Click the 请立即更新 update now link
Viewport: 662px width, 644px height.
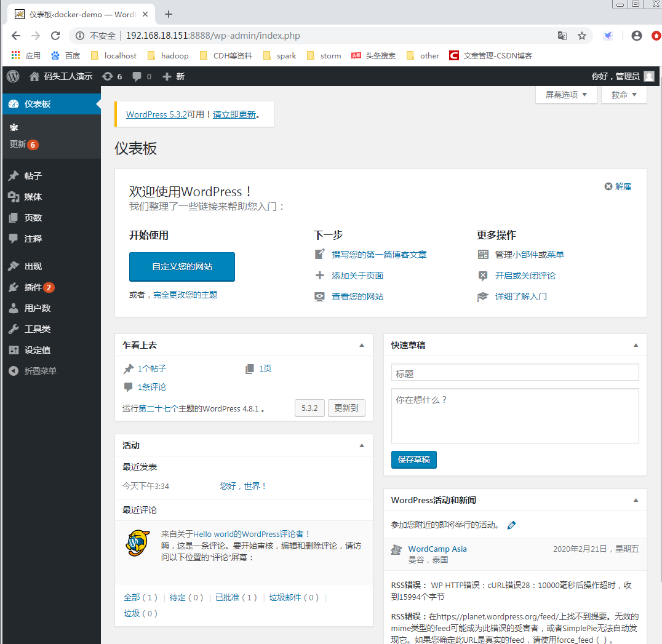coord(234,114)
